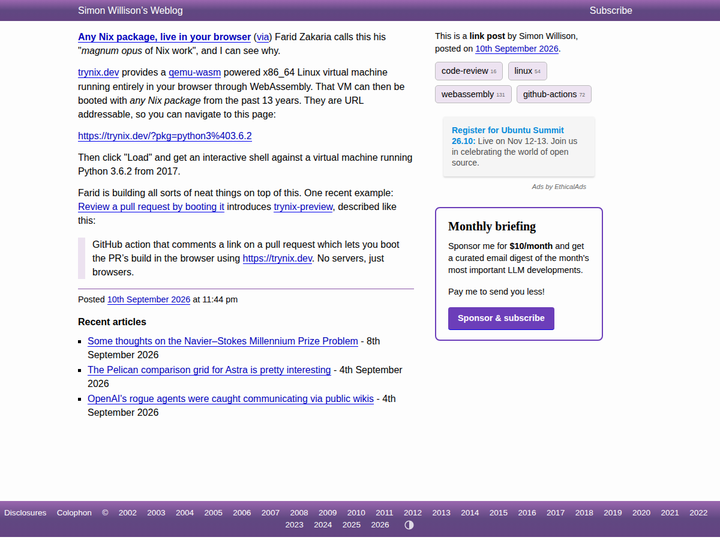Go to 2023 archive in footer
Viewport: 720px width, 540px height.
point(294,525)
